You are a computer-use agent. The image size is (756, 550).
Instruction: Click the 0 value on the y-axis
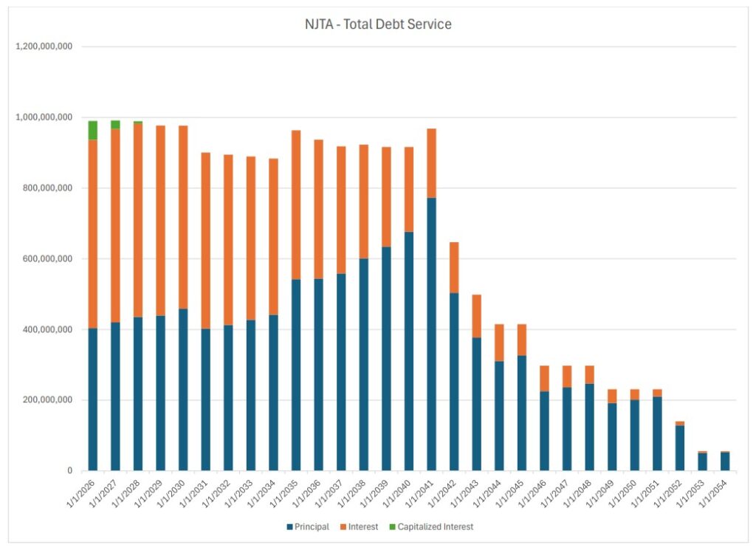tap(69, 471)
